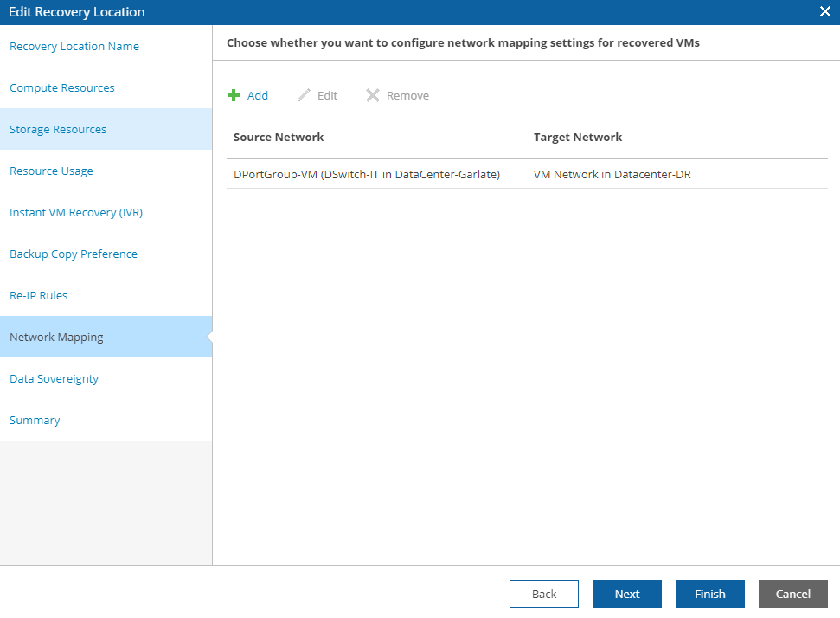This screenshot has height=618, width=840.
Task: Select the DPortGroup-VM source network row
Action: click(x=527, y=174)
